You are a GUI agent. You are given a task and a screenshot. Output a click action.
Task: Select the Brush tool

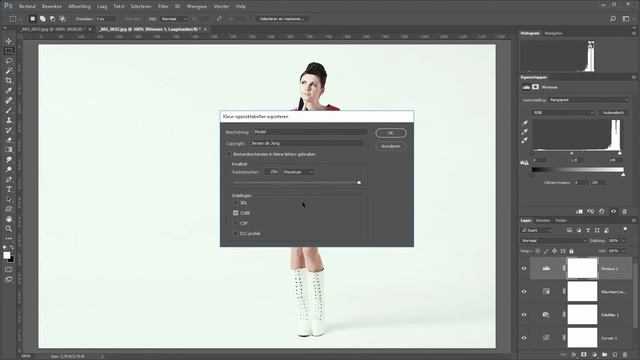(9, 110)
